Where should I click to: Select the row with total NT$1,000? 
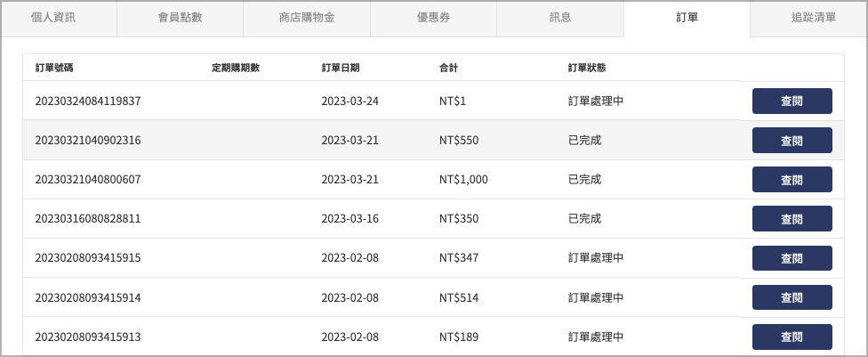tap(433, 180)
